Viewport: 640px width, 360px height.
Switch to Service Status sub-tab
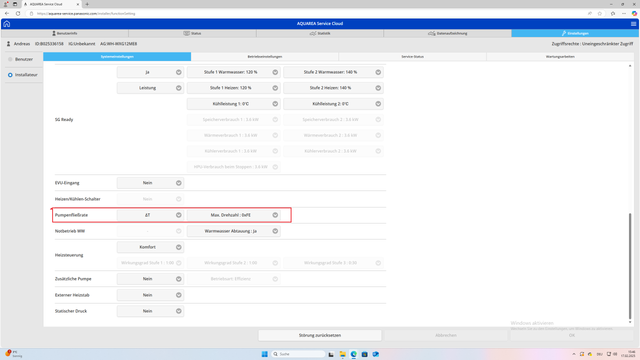point(412,57)
